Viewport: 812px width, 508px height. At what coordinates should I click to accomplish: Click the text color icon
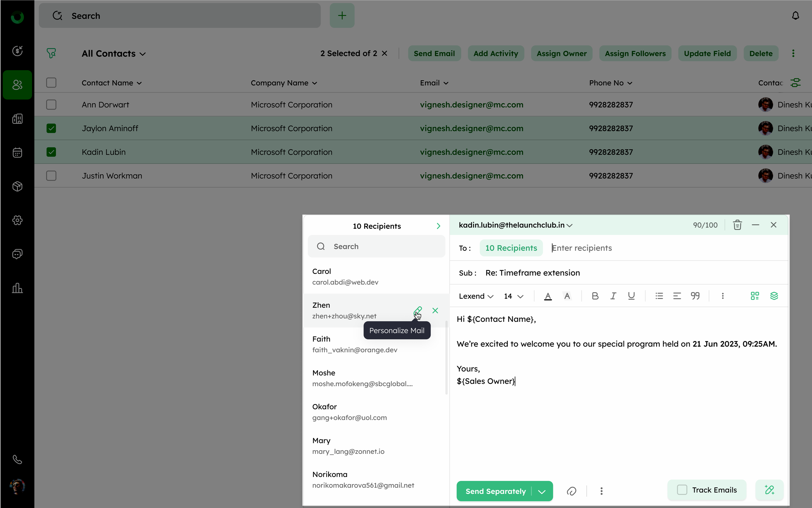pos(548,296)
